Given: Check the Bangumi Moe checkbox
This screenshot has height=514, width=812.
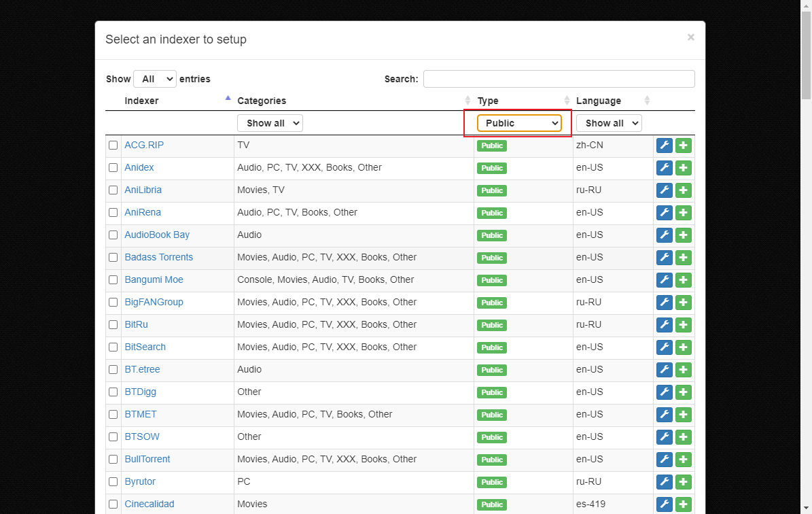Looking at the screenshot, I should (x=113, y=280).
